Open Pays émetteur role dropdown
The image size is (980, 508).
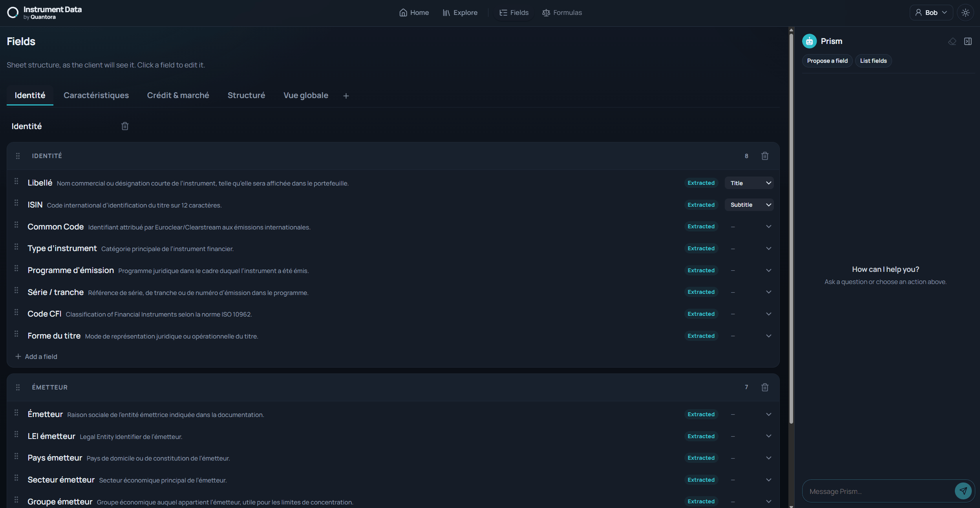(x=749, y=458)
